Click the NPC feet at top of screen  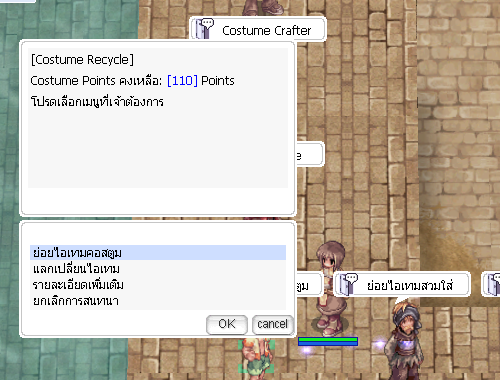pyautogui.click(x=264, y=7)
